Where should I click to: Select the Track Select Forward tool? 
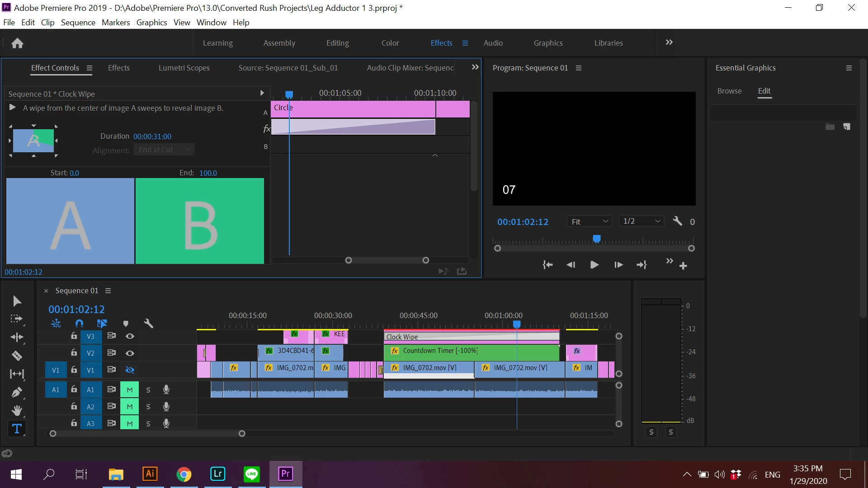(x=16, y=319)
